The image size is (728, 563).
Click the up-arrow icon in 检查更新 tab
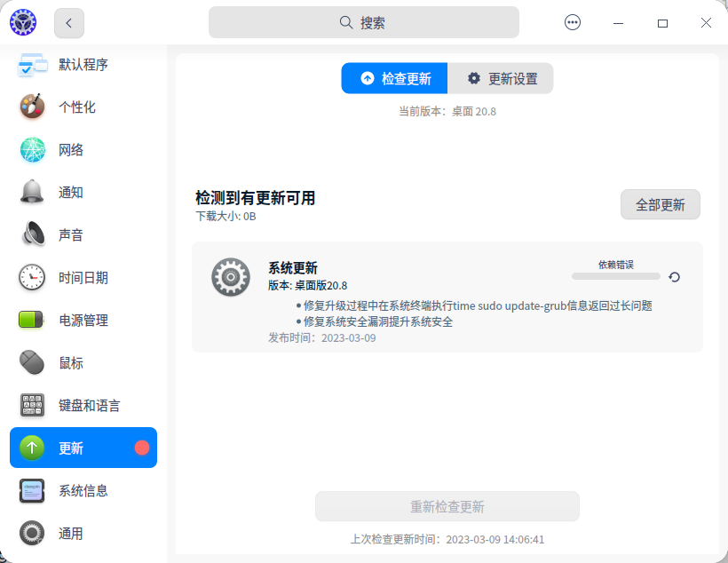coord(368,78)
